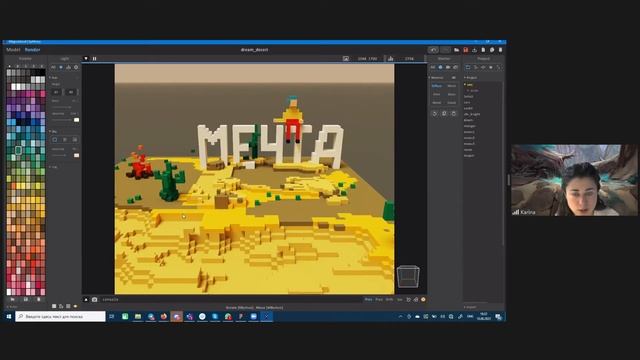Select the middle sky type icon
This screenshot has height=360, width=640.
64,140
